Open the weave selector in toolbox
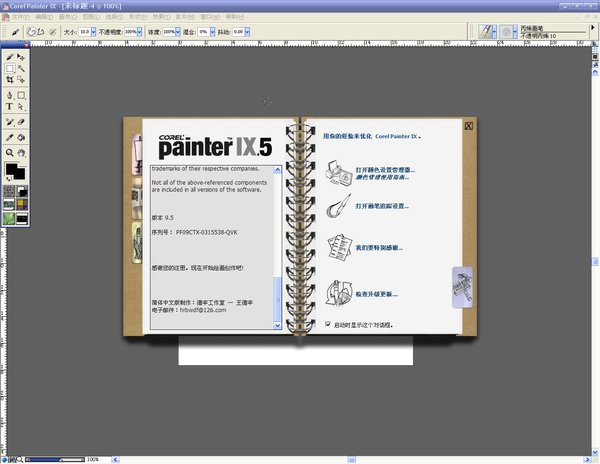The height and width of the screenshot is (464, 600). click(22, 205)
